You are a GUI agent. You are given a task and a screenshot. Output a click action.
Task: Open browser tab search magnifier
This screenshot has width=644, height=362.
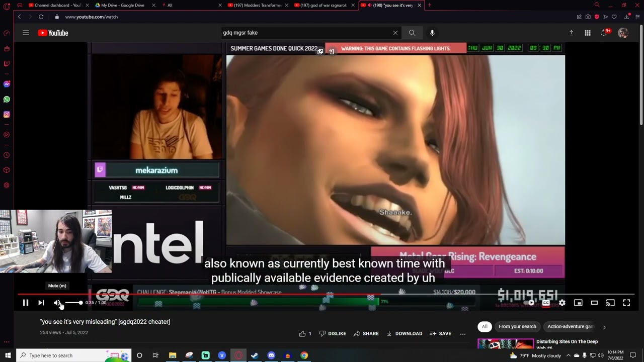[597, 5]
